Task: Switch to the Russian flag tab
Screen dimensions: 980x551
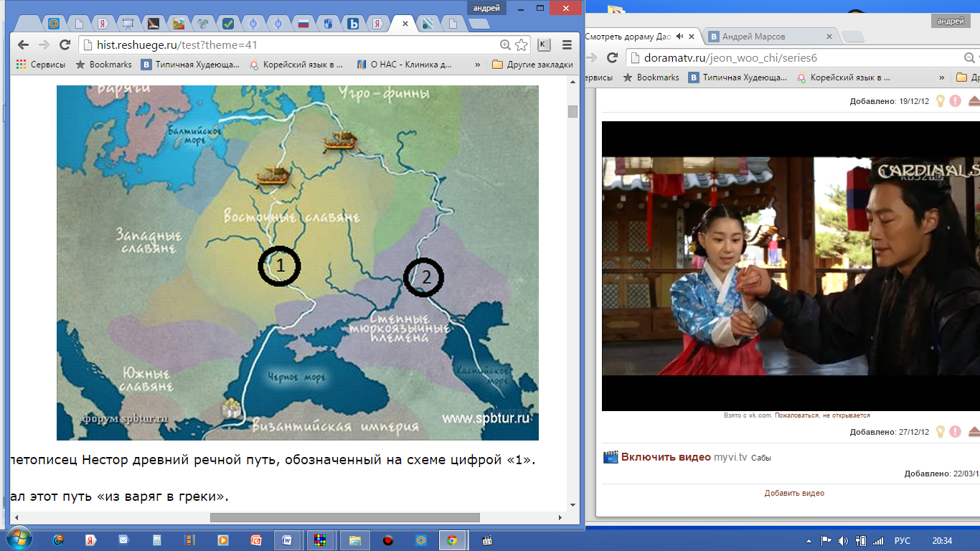Action: [x=303, y=24]
